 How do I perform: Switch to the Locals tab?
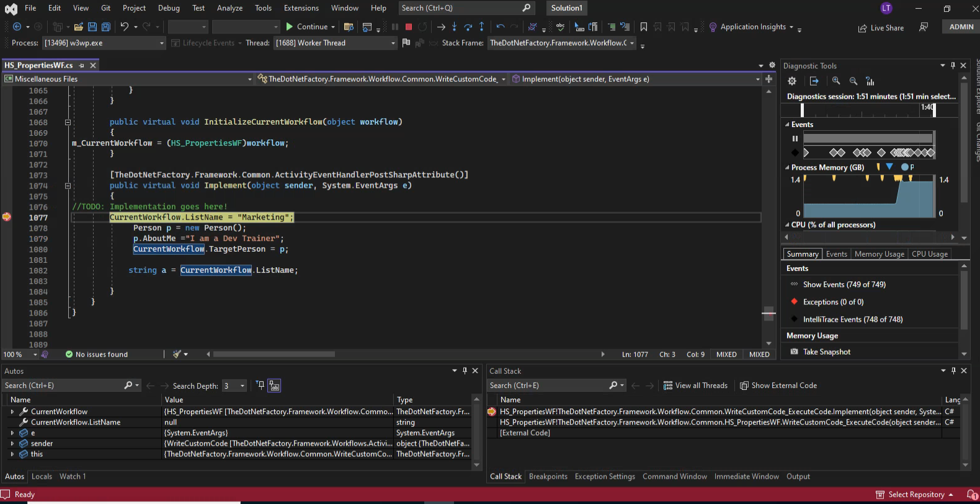point(42,476)
